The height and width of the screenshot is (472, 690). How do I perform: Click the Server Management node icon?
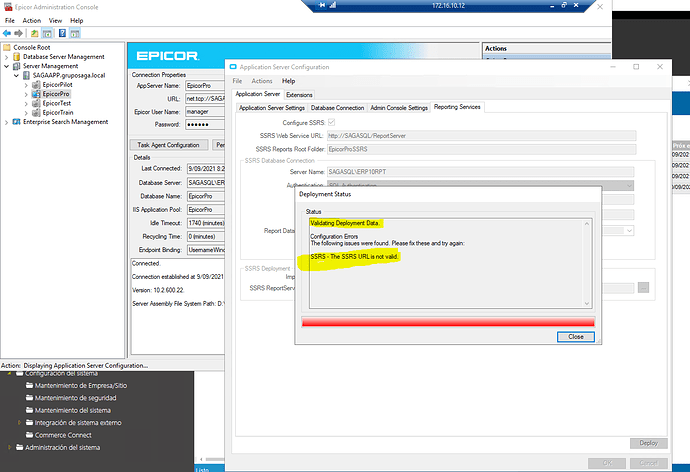click(17, 66)
